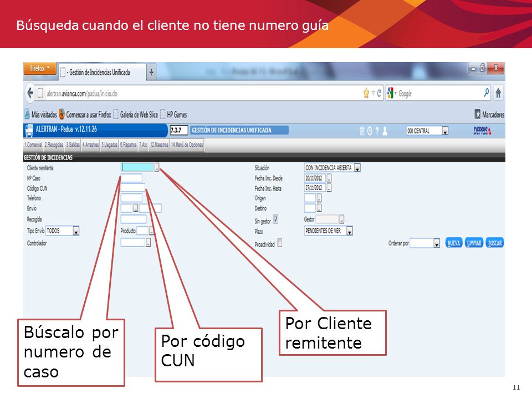
Task: Click the Código CUN input field
Action: pyautogui.click(x=132, y=188)
